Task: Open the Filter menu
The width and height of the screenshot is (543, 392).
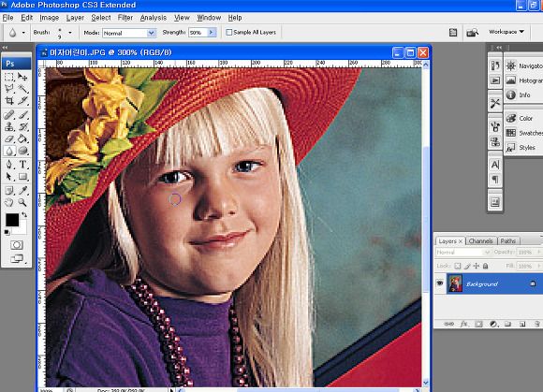Action: point(125,18)
